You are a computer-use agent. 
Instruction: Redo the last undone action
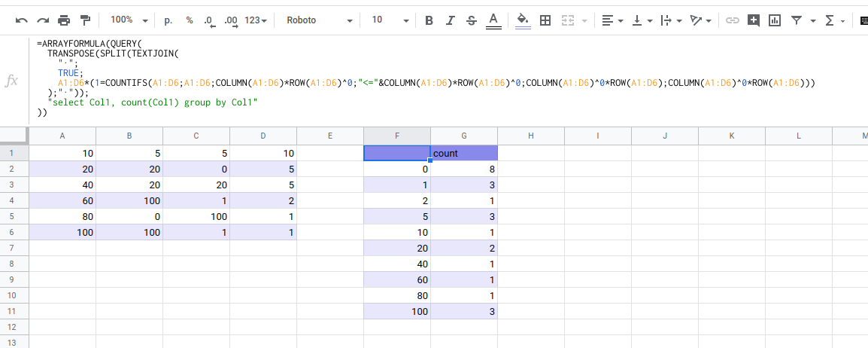point(43,20)
